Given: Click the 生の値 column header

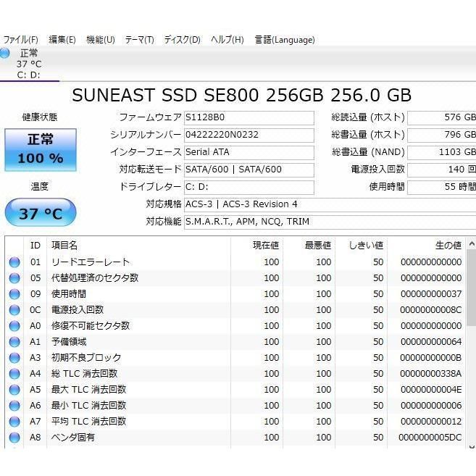Looking at the screenshot, I should pyautogui.click(x=426, y=246).
